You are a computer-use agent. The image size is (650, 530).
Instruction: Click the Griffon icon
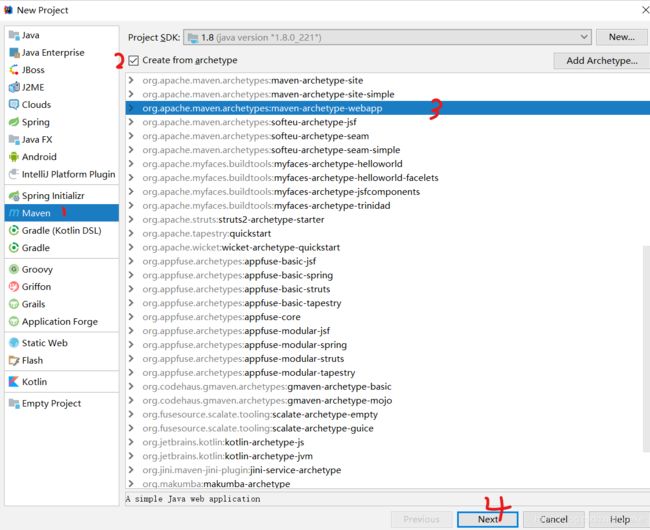[x=14, y=287]
